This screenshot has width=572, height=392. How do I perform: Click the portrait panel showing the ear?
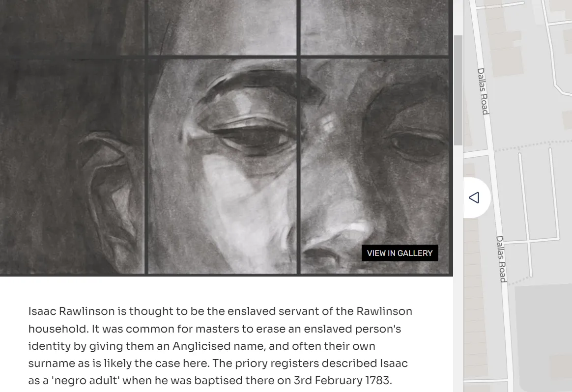(x=73, y=166)
